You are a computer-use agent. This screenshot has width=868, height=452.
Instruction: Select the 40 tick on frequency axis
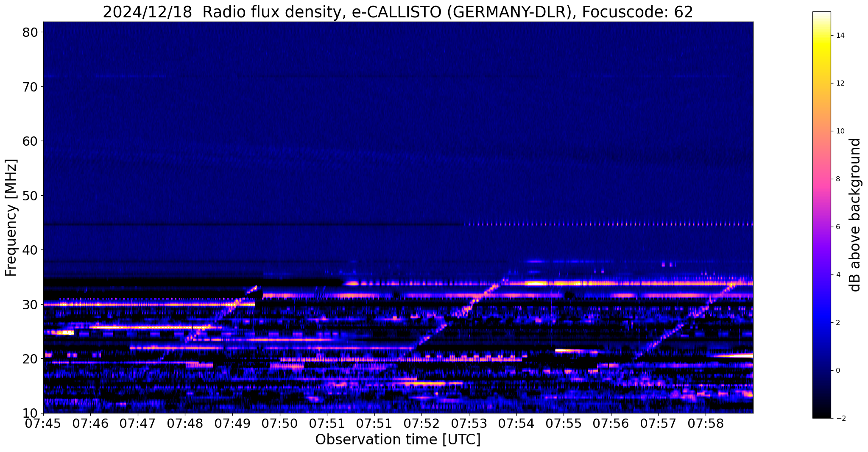(x=30, y=250)
